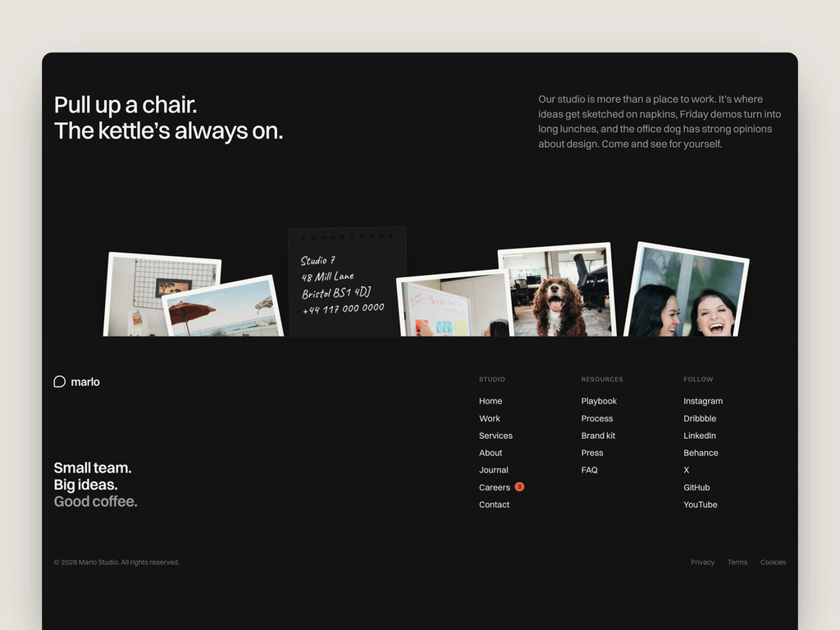This screenshot has width=840, height=630.
Task: Click the "Pull up a chair." heading
Action: tap(126, 105)
